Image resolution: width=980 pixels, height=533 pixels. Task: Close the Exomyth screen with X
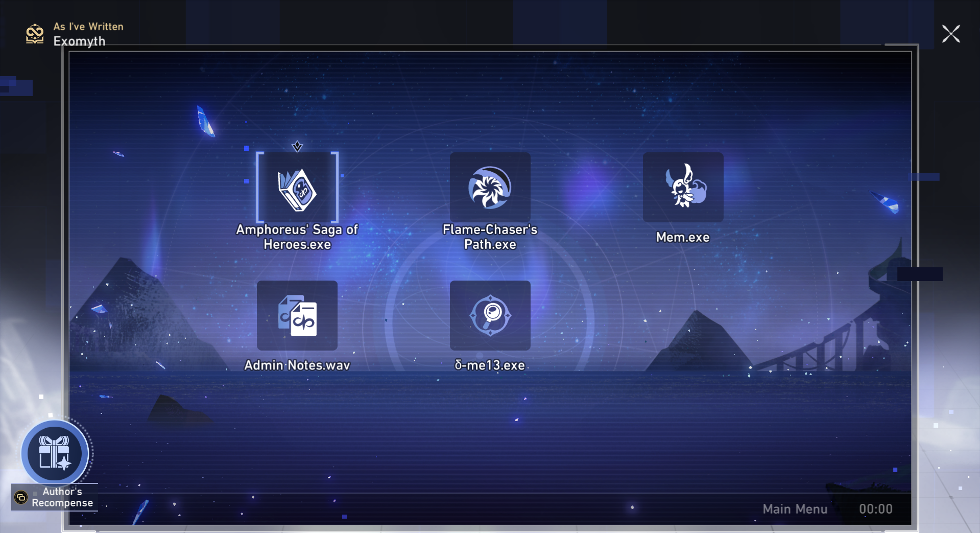pyautogui.click(x=951, y=34)
